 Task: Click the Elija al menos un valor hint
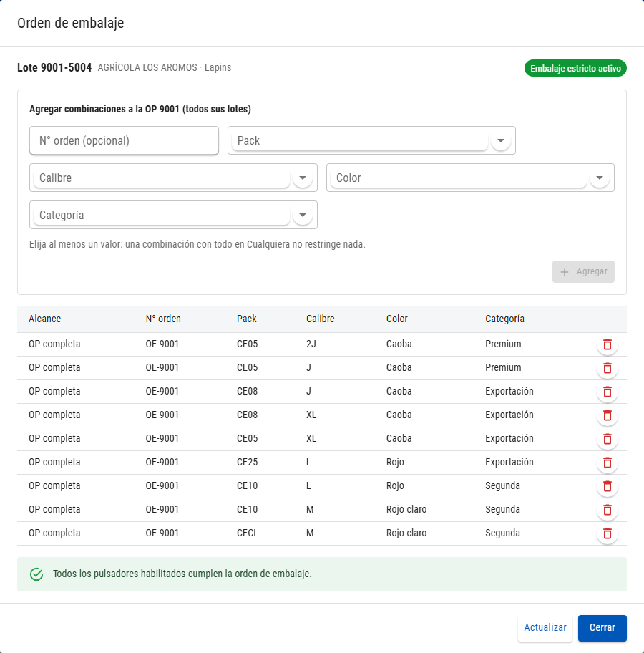197,244
